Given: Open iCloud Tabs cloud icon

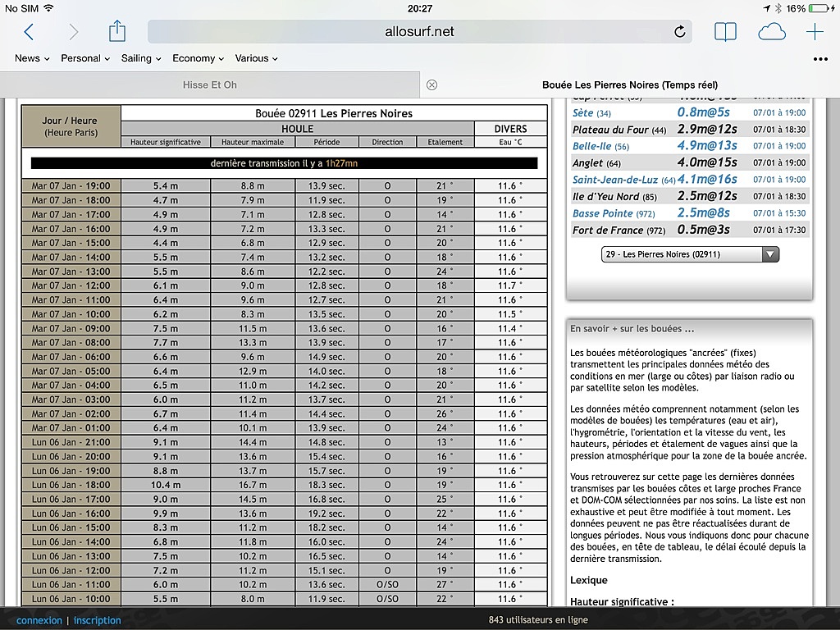Looking at the screenshot, I should 771,32.
